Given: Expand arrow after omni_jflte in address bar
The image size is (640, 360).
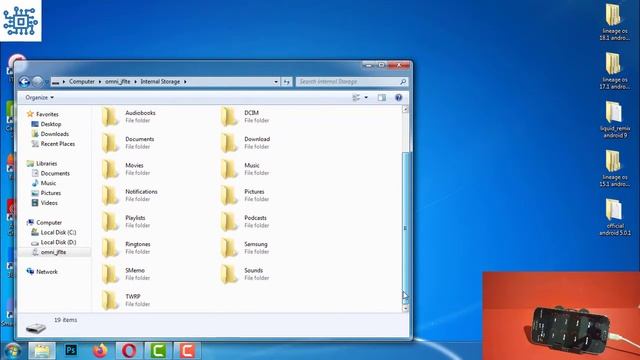Looking at the screenshot, I should (135, 82).
